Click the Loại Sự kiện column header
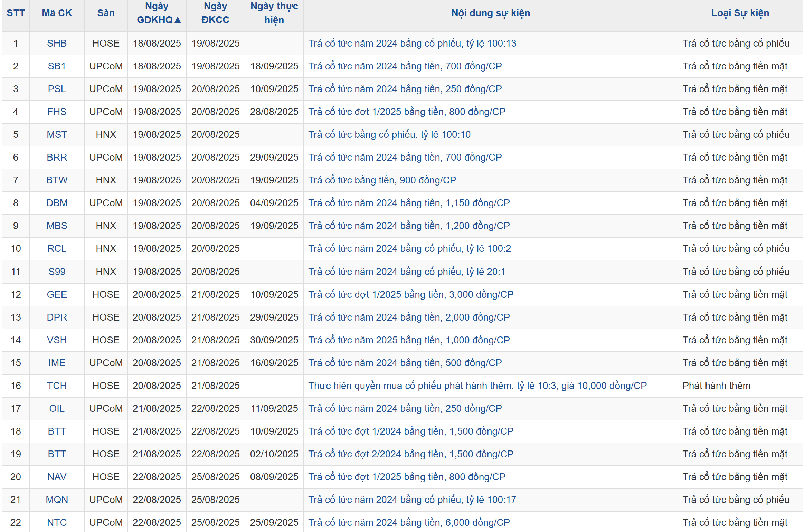Image resolution: width=805 pixels, height=532 pixels. click(x=740, y=13)
